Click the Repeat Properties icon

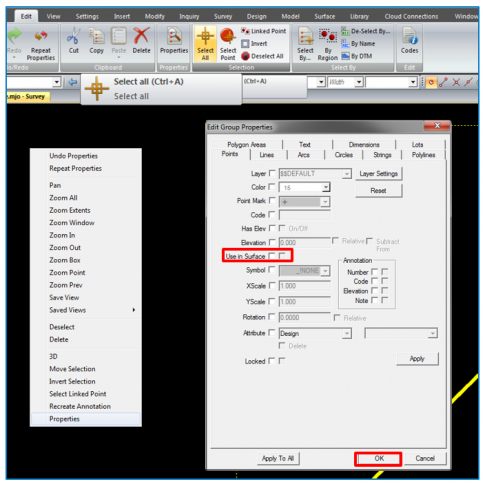coord(41,36)
